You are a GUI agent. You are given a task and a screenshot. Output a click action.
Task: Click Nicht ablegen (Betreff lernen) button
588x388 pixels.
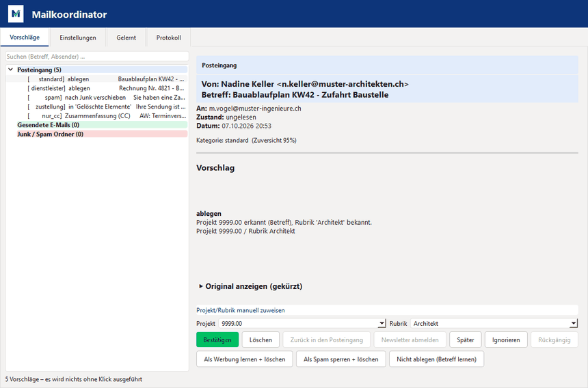436,359
